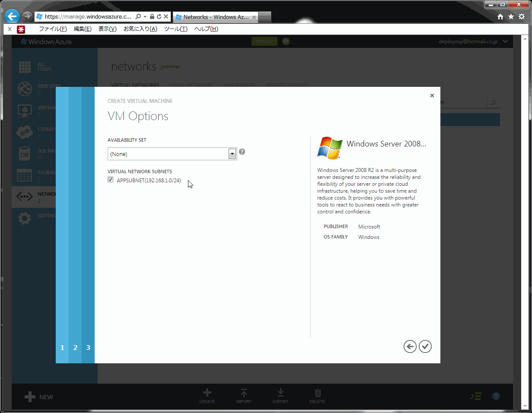This screenshot has width=532, height=413.
Task: Click the EXPORT icon in bottom bar
Action: [x=280, y=393]
